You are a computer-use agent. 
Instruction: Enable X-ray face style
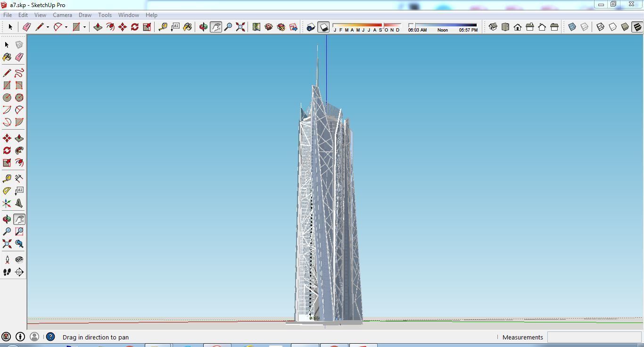click(x=571, y=27)
